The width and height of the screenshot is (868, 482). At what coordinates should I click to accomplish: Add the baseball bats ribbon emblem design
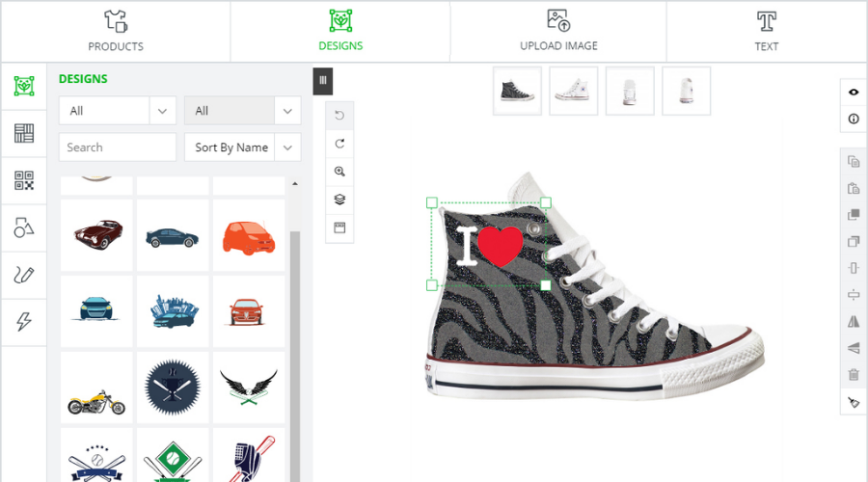96,455
